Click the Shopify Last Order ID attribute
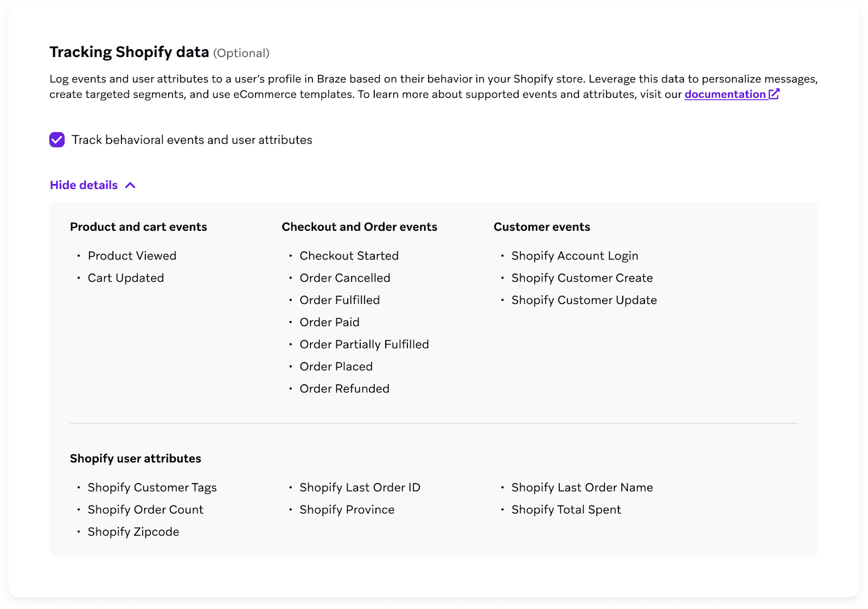The height and width of the screenshot is (609, 868). tap(360, 487)
